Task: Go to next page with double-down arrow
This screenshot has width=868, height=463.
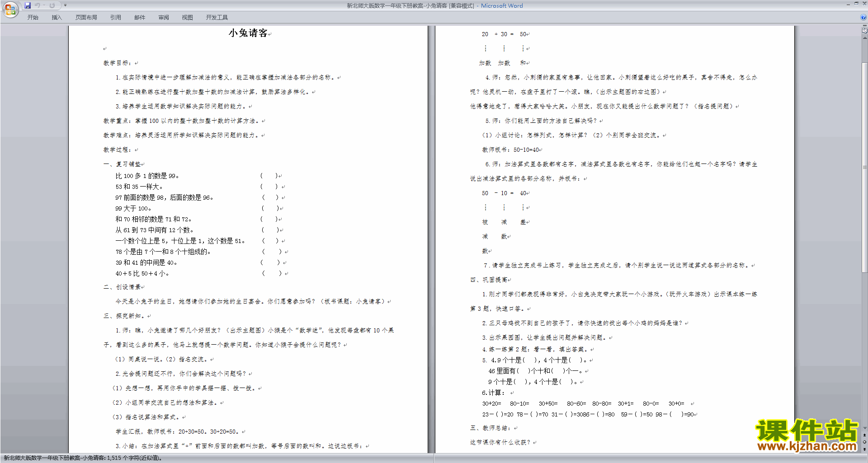Action: [x=864, y=449]
